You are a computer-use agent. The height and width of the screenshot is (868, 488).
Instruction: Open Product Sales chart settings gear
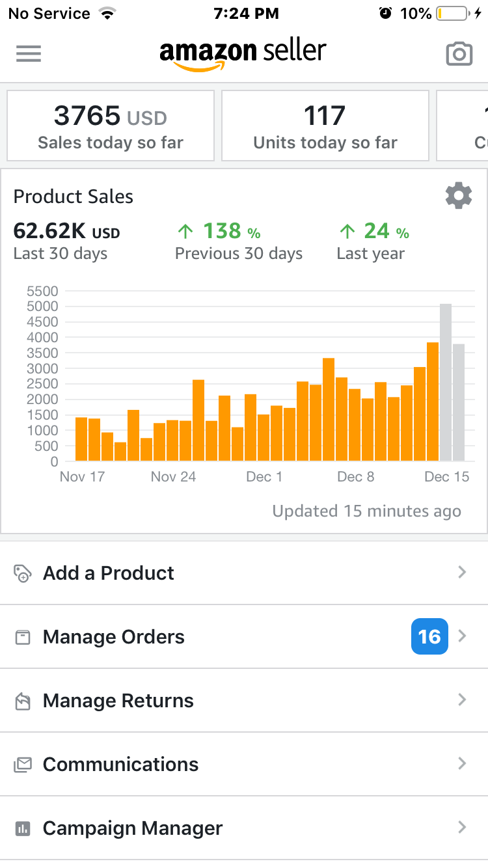458,196
